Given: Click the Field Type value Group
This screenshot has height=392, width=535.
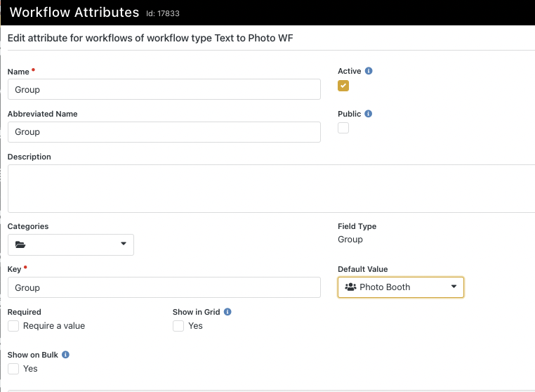Looking at the screenshot, I should click(x=350, y=240).
